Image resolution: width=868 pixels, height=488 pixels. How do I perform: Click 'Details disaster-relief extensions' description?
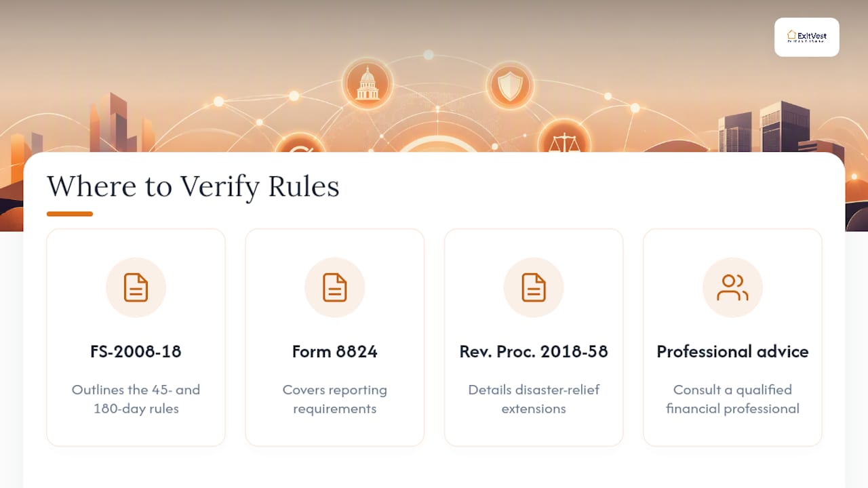tap(534, 399)
